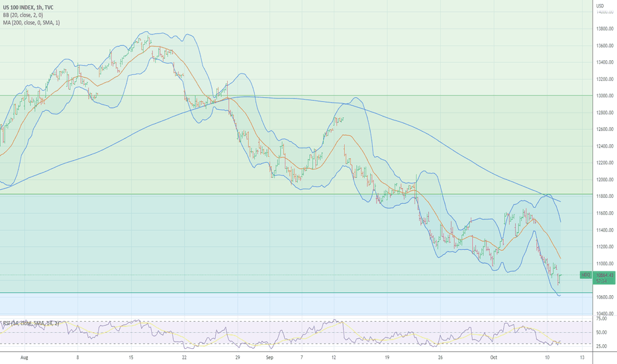Image resolution: width=617 pixels, height=364 pixels.
Task: Click the 11200.00 price axis label
Action: coord(605,247)
